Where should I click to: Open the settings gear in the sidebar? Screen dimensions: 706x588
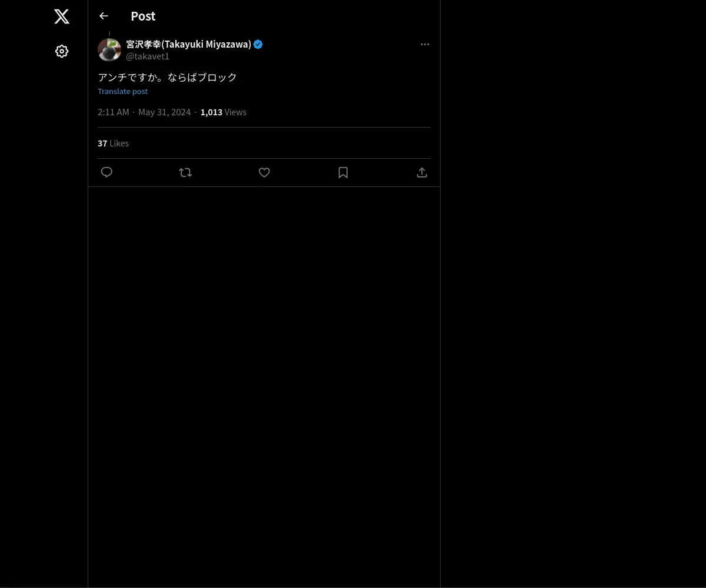click(62, 51)
